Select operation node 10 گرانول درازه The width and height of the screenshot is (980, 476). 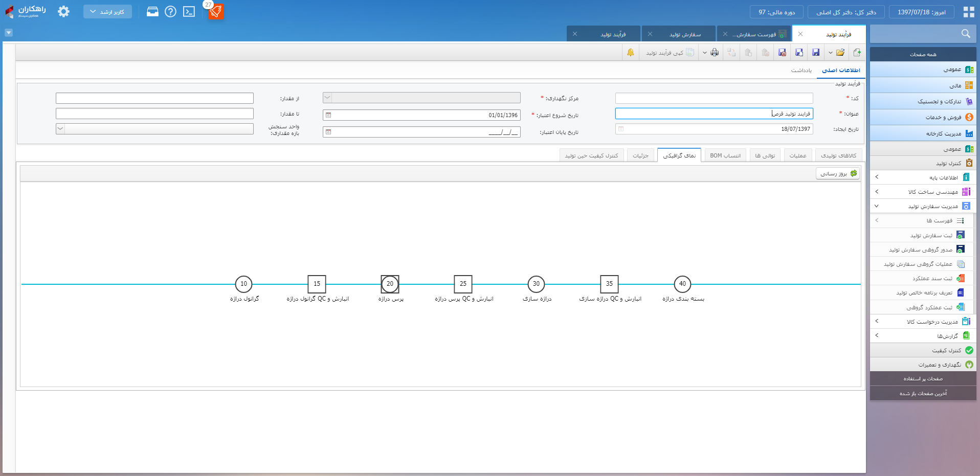pyautogui.click(x=243, y=284)
